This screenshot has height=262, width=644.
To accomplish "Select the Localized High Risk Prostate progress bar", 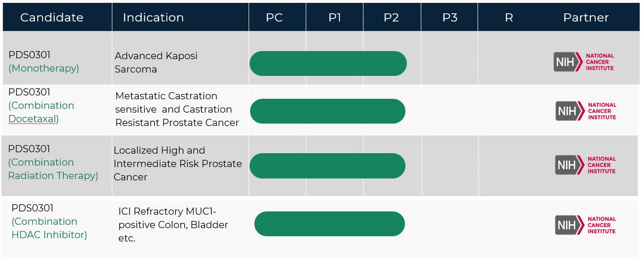I will (x=327, y=166).
